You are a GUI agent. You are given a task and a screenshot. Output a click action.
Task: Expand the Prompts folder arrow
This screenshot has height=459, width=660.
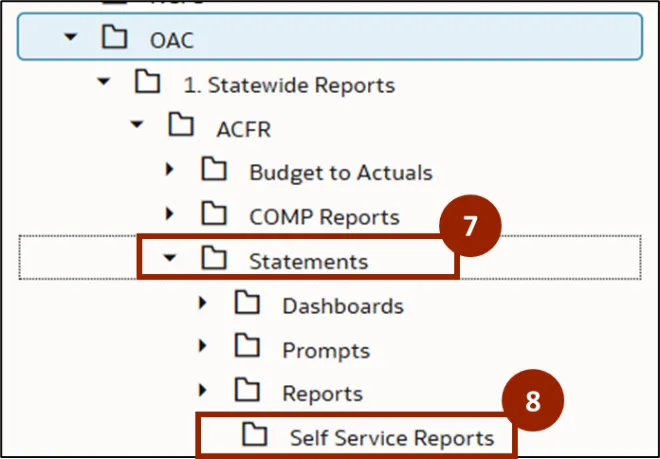[203, 348]
